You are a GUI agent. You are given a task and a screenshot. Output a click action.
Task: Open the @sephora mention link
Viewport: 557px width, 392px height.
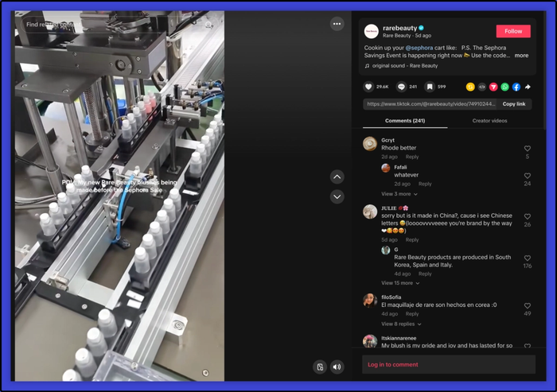pos(419,48)
